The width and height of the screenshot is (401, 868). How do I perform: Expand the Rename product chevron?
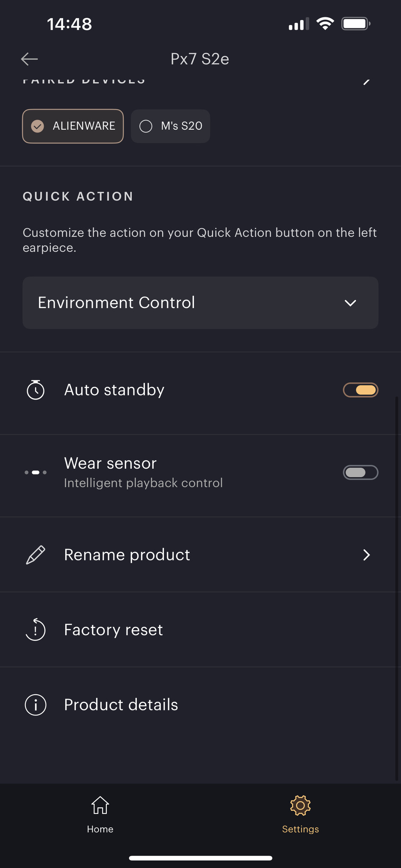tap(367, 555)
